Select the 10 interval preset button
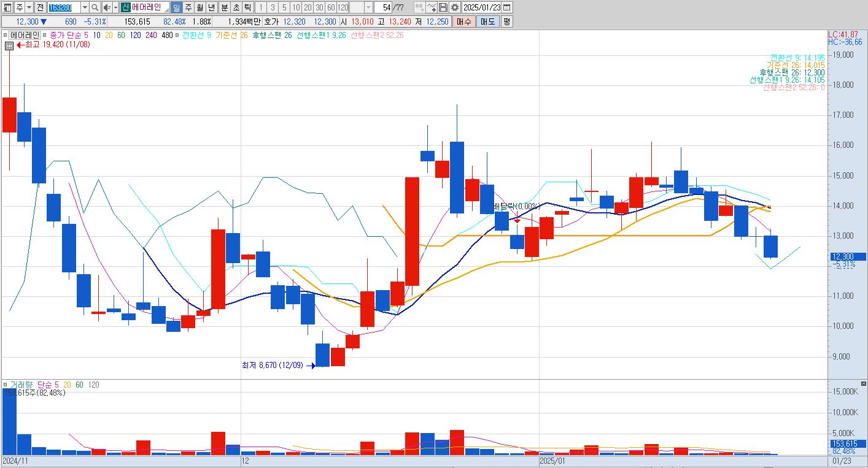This screenshot has height=468, width=868. coord(296,7)
